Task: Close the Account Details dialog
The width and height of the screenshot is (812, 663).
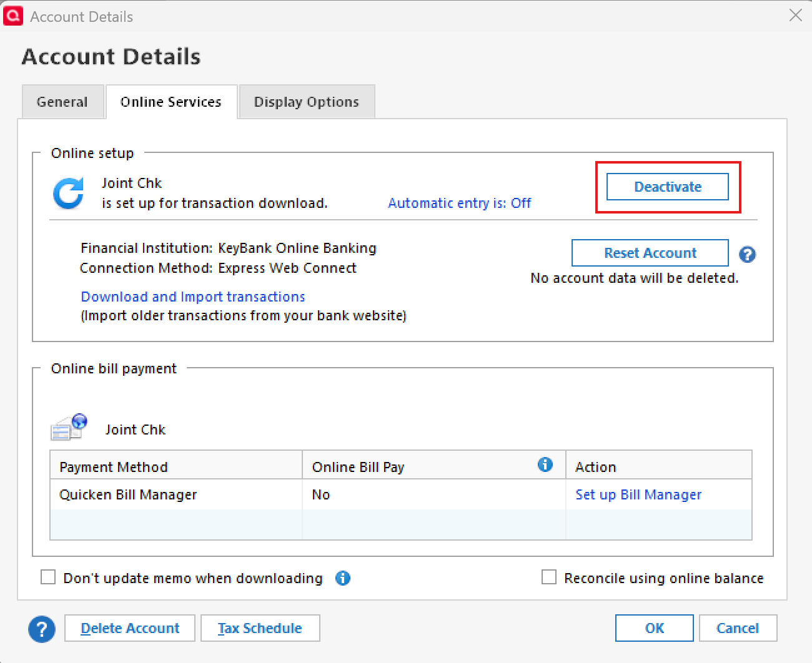Action: [795, 16]
